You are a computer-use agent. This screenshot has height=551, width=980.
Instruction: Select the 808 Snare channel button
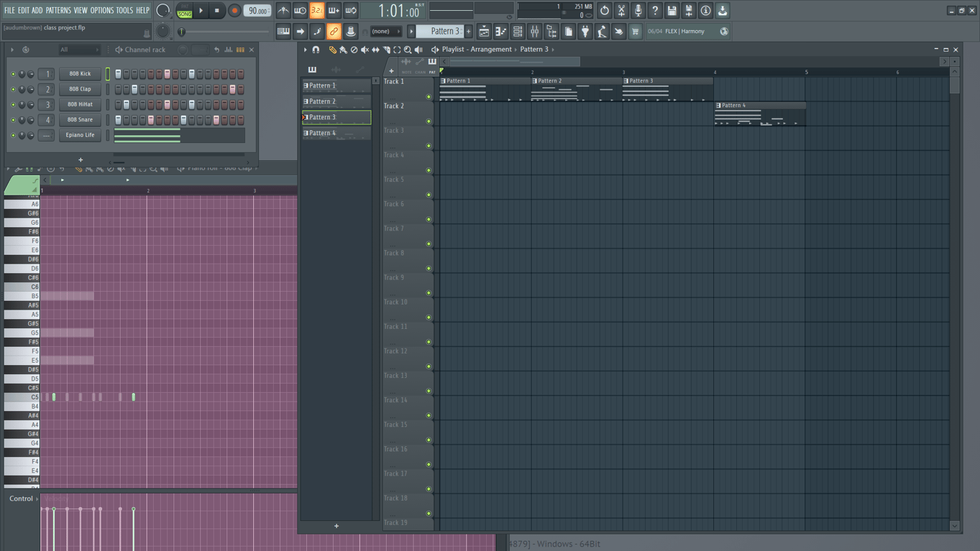click(x=80, y=120)
